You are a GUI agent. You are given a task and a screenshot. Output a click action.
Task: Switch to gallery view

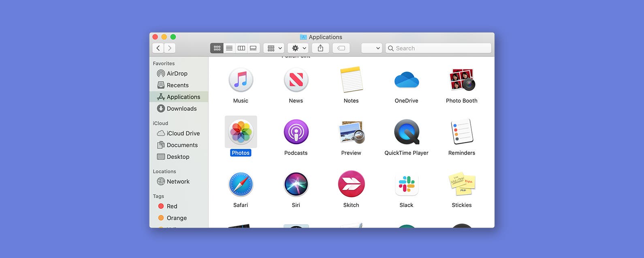pyautogui.click(x=253, y=48)
